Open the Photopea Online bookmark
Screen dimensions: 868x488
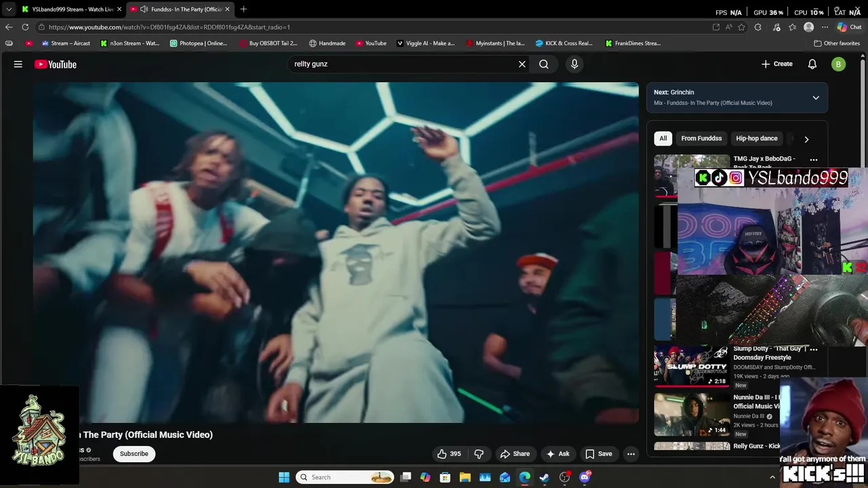coord(199,43)
